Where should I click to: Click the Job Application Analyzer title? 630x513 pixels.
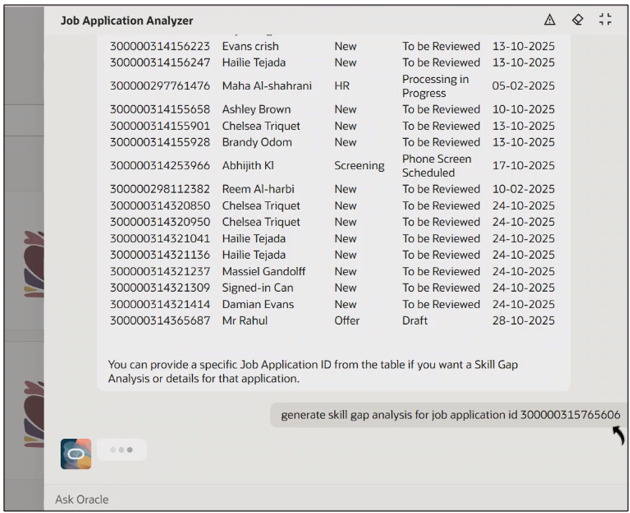(x=127, y=21)
